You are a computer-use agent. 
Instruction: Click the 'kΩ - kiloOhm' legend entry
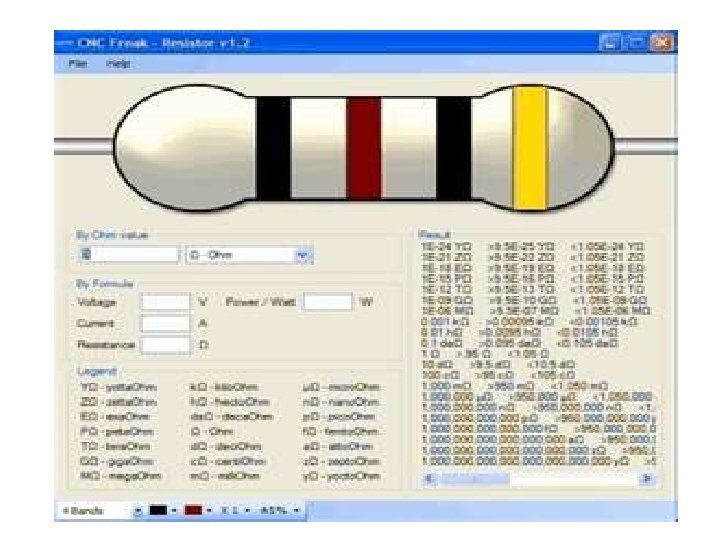coord(224,387)
